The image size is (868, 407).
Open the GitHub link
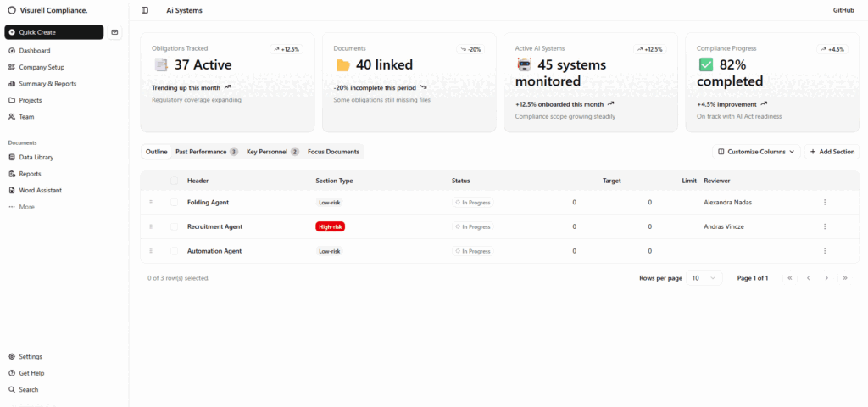tap(843, 10)
